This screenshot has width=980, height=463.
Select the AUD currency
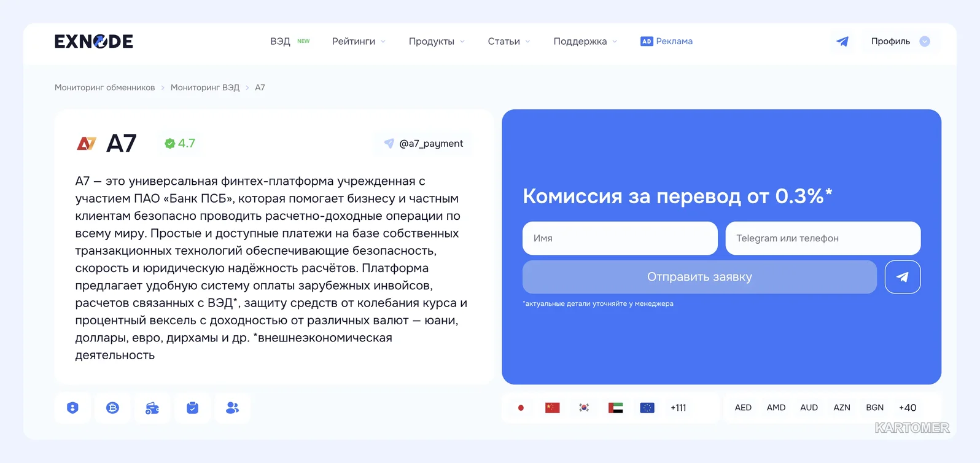[809, 408]
